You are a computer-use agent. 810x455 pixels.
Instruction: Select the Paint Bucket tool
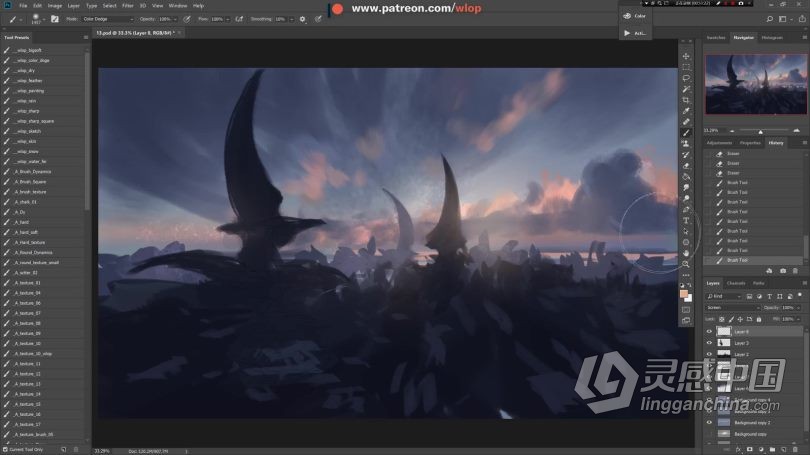[686, 177]
